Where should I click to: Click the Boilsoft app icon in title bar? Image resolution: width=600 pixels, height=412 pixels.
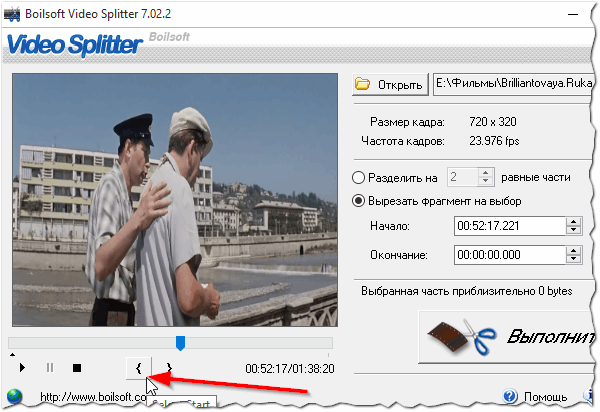coord(12,14)
